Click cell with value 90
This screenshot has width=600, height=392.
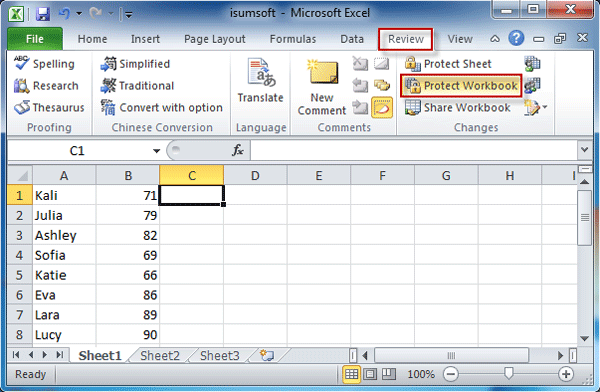click(127, 335)
